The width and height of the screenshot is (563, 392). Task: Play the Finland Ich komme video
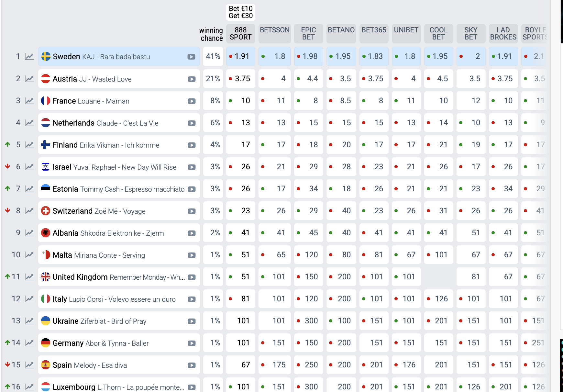pos(192,145)
